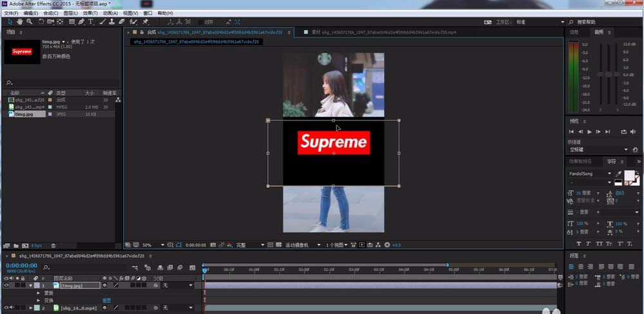The height and width of the screenshot is (314, 644).
Task: Select the Roto Brush tool
Action: [133, 22]
